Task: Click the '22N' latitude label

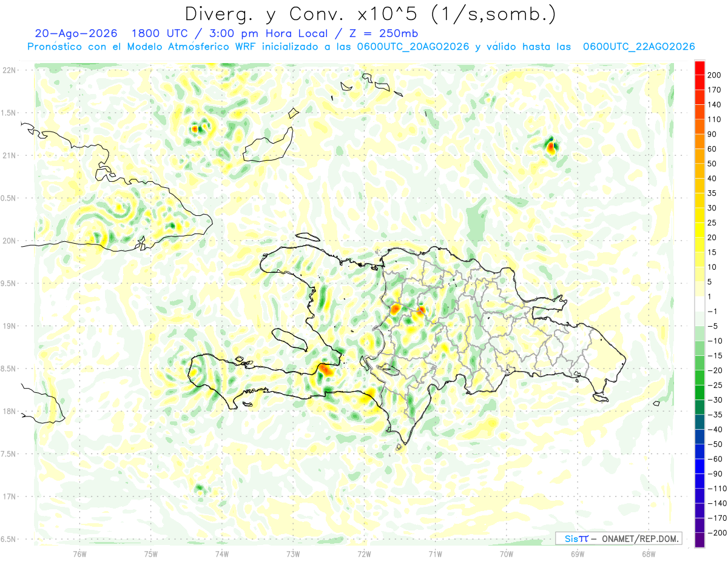Action: pyautogui.click(x=8, y=70)
